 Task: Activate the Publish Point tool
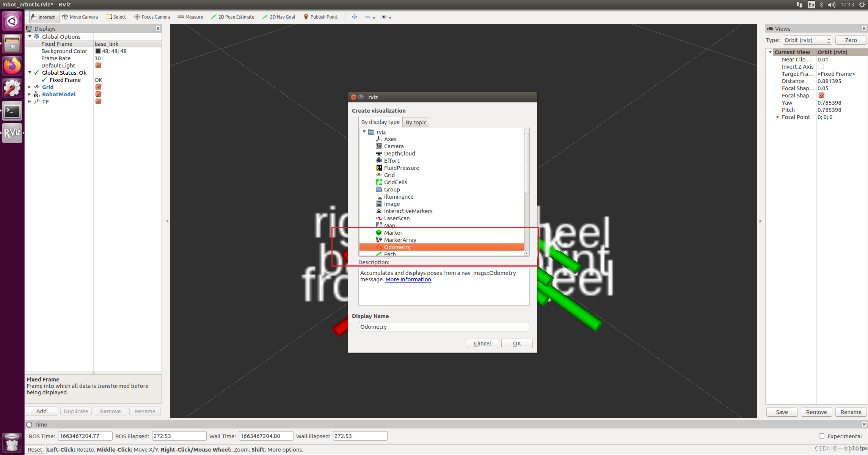(x=320, y=17)
